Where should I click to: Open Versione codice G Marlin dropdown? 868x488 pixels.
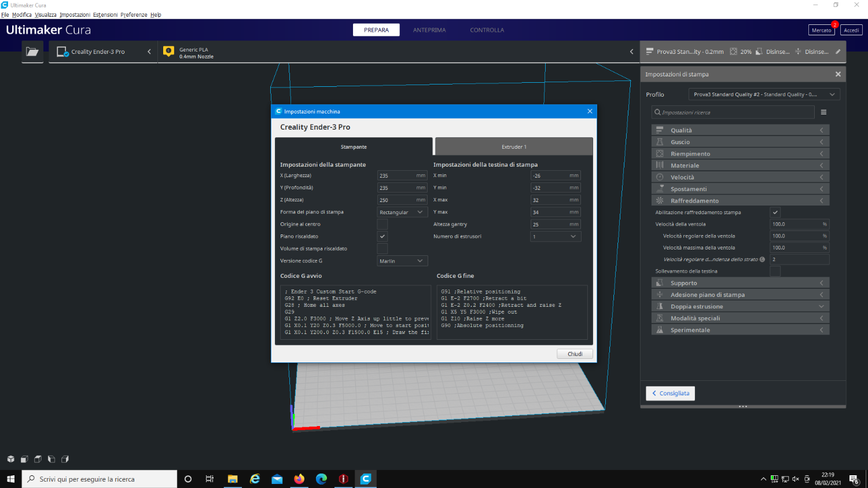click(402, 260)
